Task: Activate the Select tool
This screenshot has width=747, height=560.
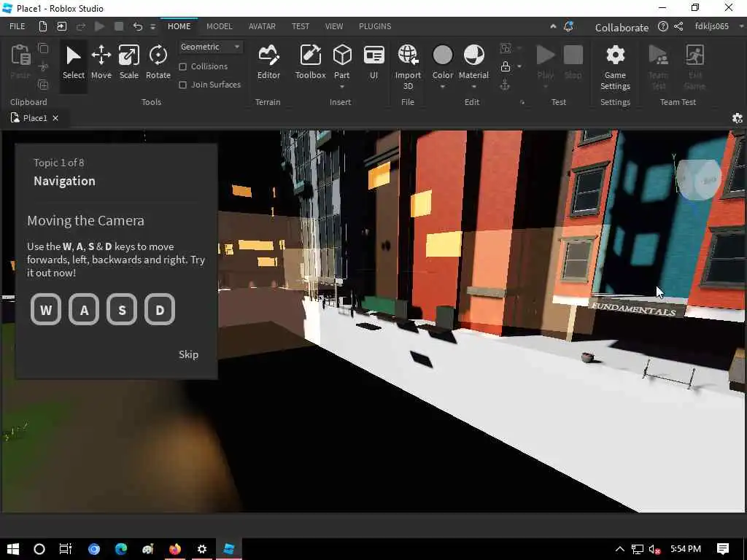Action: pos(74,63)
